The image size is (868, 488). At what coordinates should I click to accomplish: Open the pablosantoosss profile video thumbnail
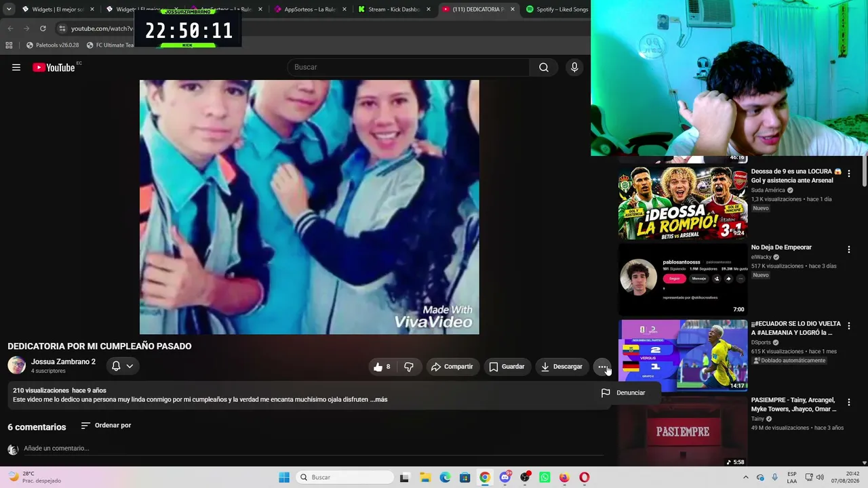pyautogui.click(x=683, y=279)
